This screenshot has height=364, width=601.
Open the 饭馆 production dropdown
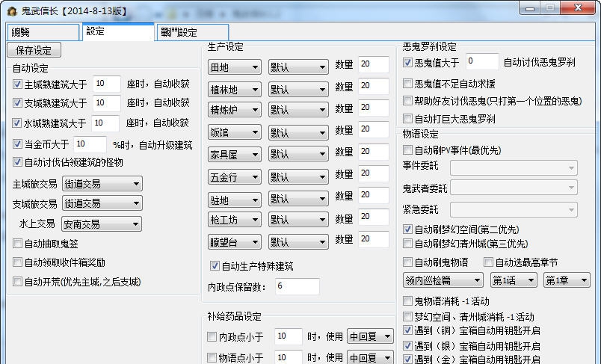[235, 132]
